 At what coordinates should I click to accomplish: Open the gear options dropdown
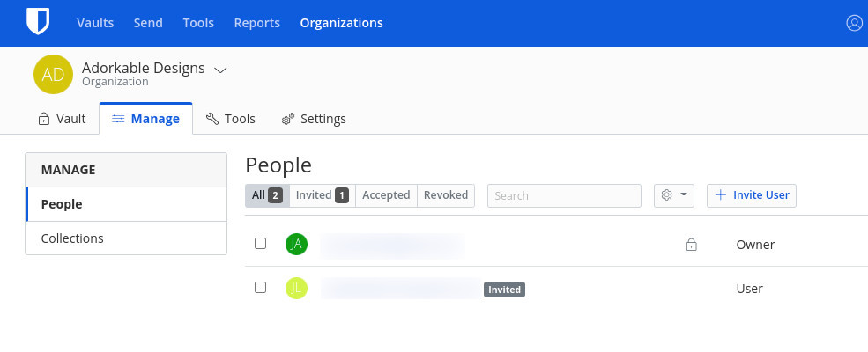(x=674, y=195)
